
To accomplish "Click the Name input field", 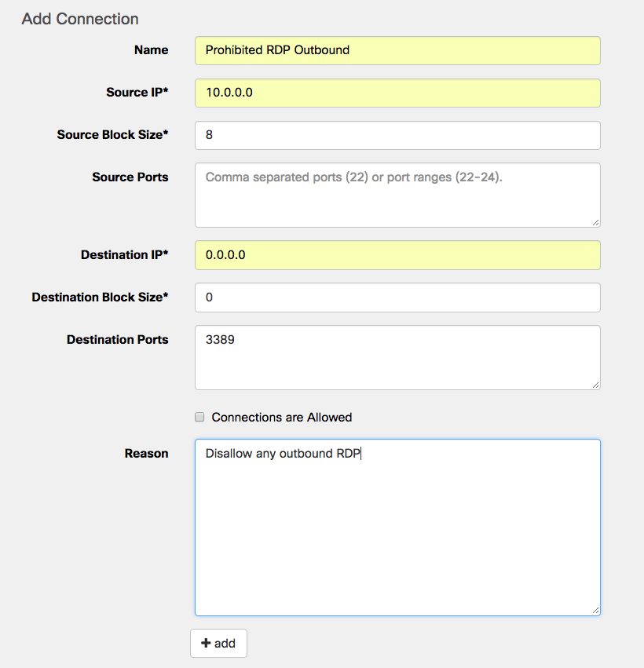I will [397, 50].
